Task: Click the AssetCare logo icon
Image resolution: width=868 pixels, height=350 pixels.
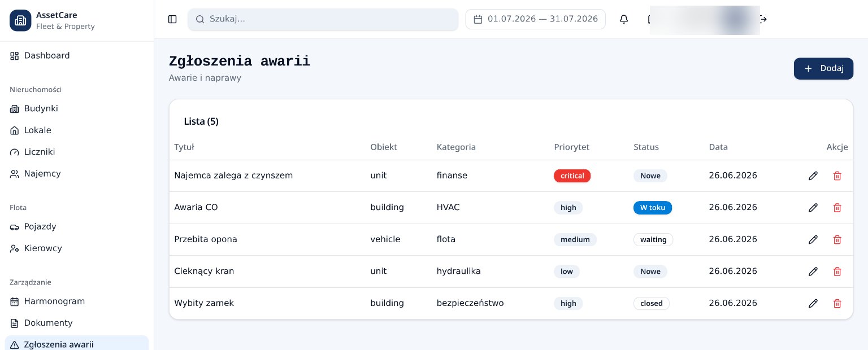Action: [20, 20]
